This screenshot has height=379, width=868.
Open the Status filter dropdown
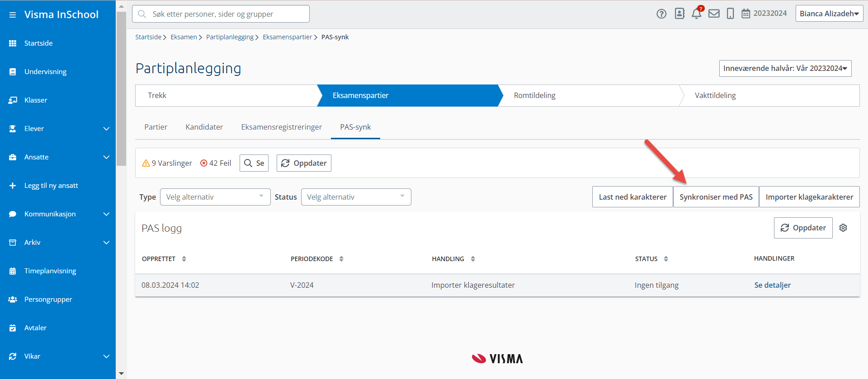pos(356,197)
